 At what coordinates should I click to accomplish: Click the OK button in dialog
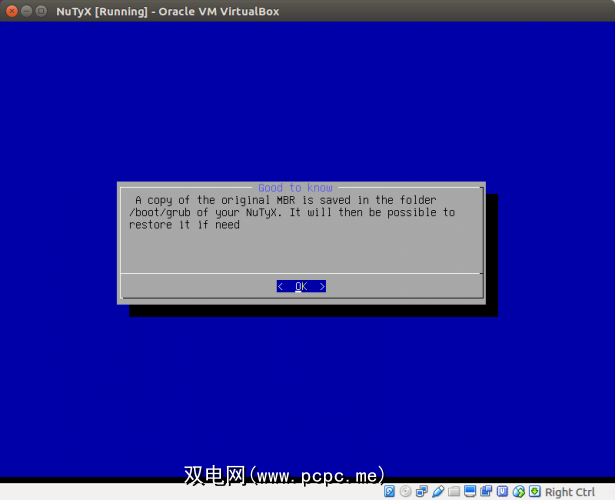click(301, 286)
